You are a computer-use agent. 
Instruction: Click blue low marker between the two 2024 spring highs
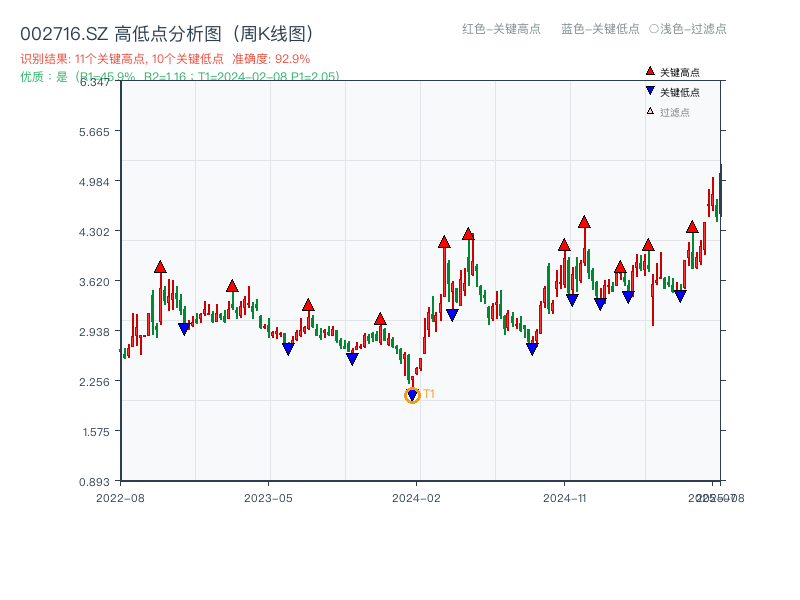pyautogui.click(x=452, y=315)
